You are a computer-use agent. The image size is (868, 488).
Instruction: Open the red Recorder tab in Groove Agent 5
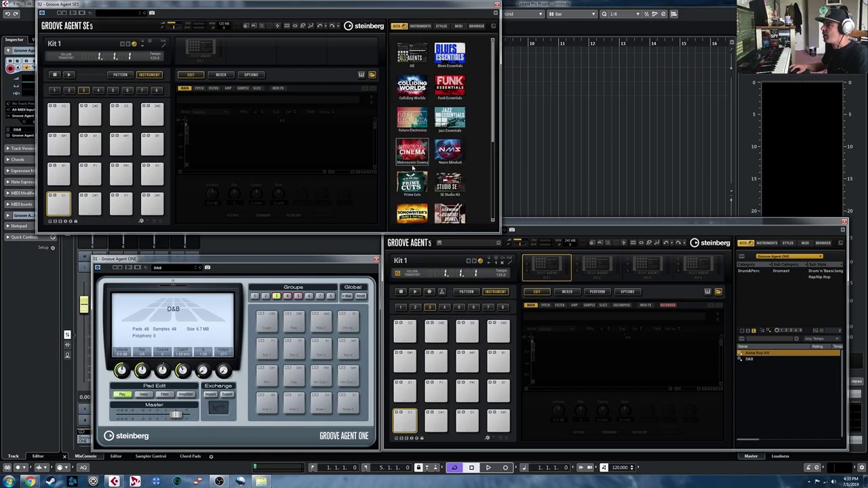pos(668,305)
